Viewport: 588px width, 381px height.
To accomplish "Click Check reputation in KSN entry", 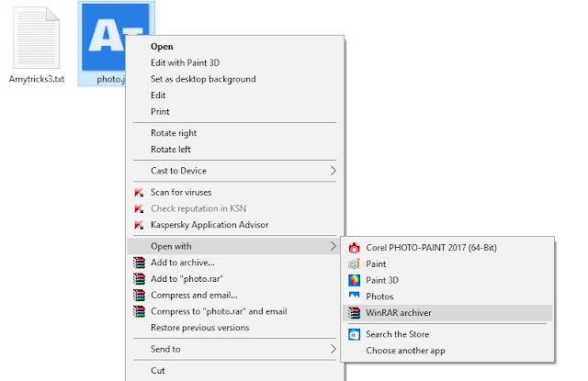I will (235, 208).
